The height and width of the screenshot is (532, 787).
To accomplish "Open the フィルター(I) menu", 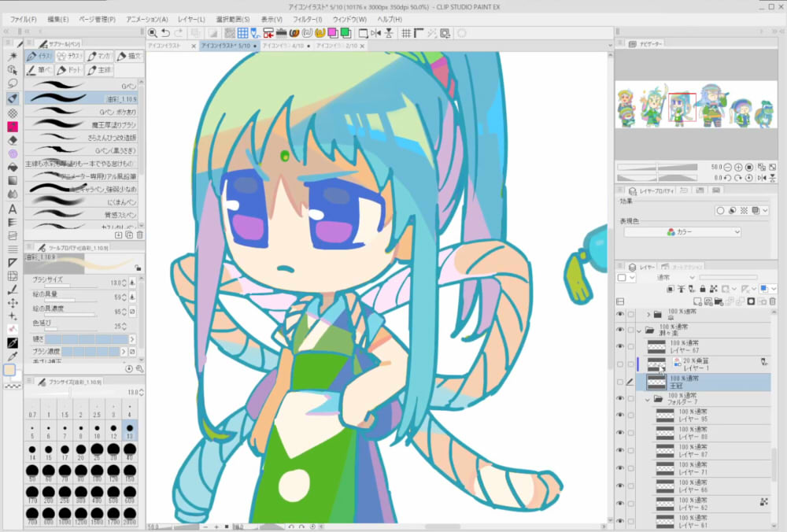I will [308, 19].
